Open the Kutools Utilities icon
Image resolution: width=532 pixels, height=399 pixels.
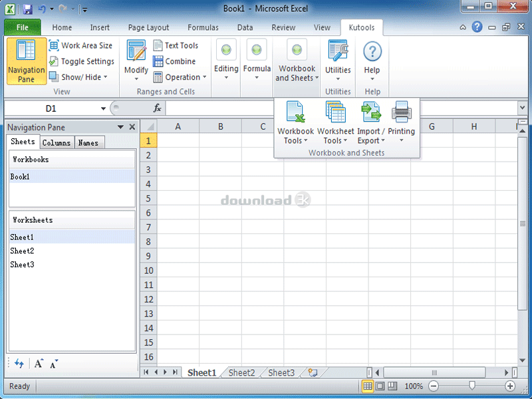(338, 53)
